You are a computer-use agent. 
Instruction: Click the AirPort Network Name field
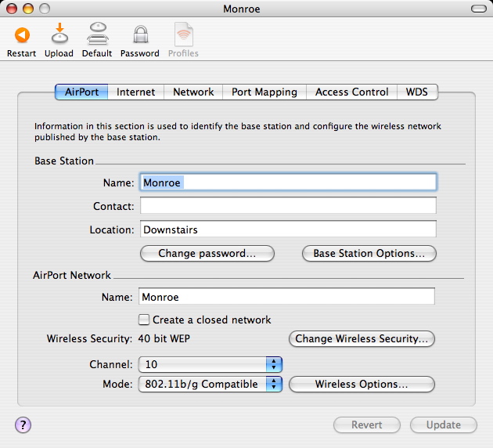click(286, 296)
